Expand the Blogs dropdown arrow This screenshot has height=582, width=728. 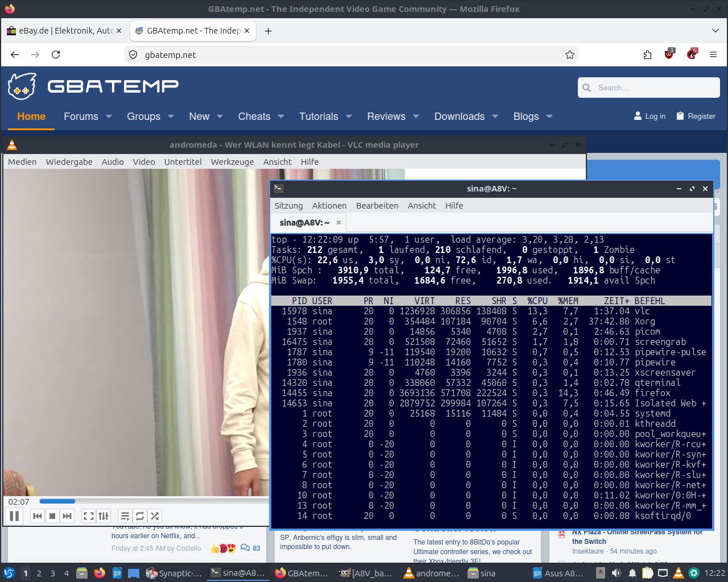coord(549,117)
